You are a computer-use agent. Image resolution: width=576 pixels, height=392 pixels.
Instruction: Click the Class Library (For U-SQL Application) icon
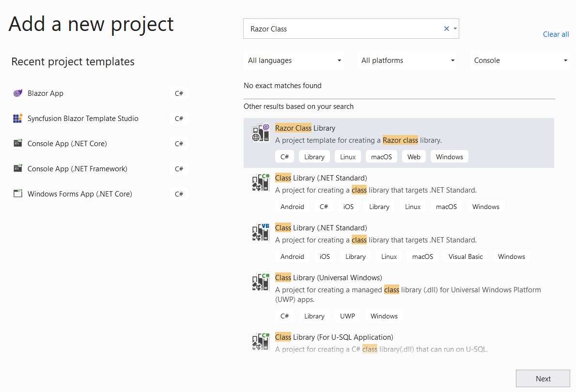261,342
